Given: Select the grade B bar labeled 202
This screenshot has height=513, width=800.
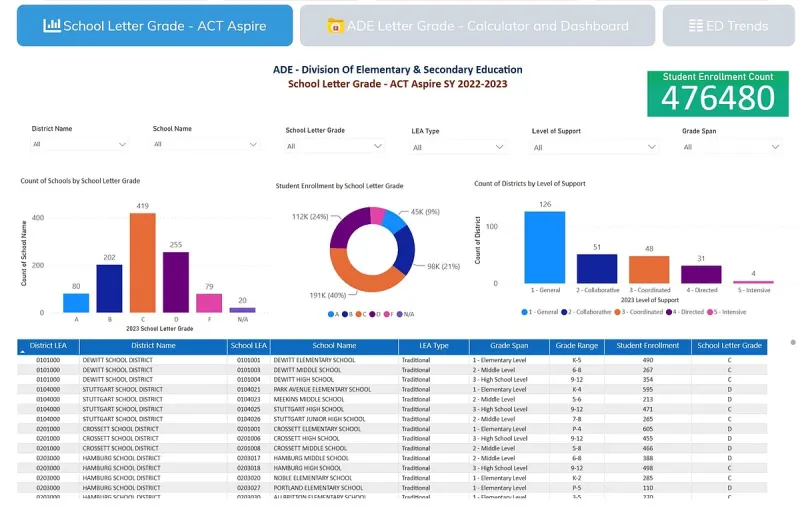Looking at the screenshot, I should [109, 288].
